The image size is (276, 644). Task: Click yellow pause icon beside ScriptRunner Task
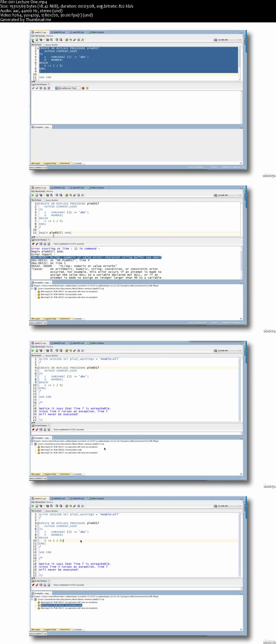click(87, 88)
